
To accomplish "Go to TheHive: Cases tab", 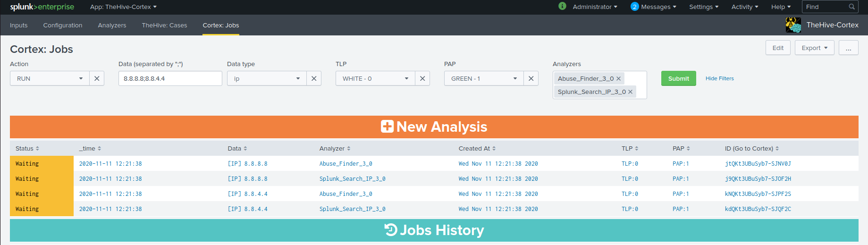I will (164, 25).
